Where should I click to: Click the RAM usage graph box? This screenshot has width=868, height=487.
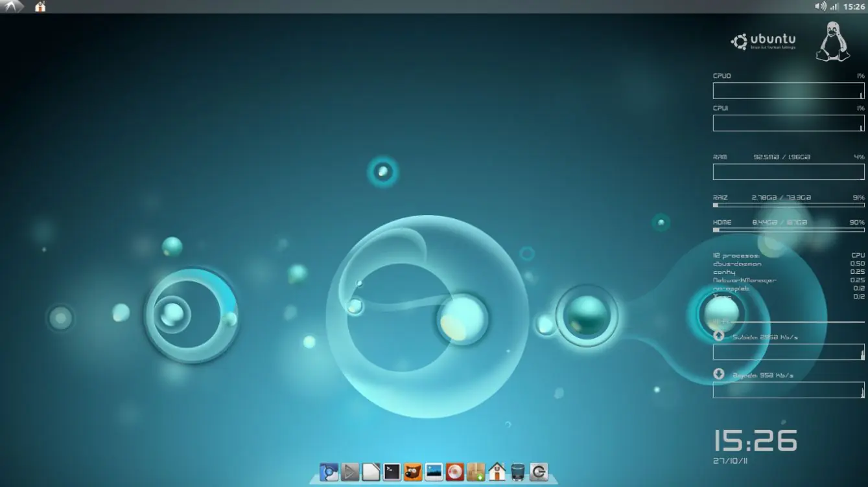[x=788, y=172]
